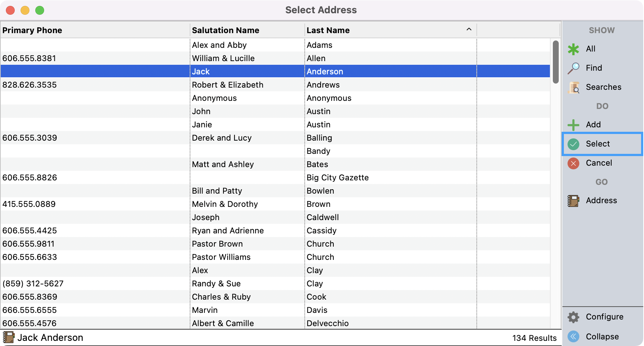This screenshot has width=644, height=346.
Task: Click the Select button
Action: (x=598, y=144)
